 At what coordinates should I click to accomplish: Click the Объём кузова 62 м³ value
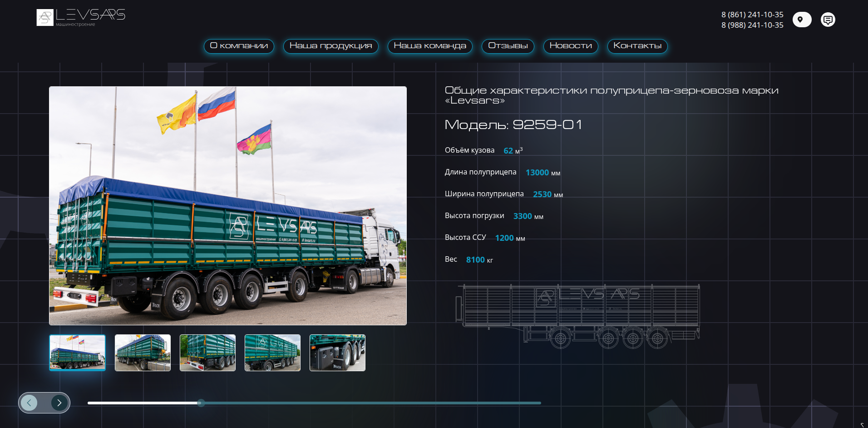point(513,150)
